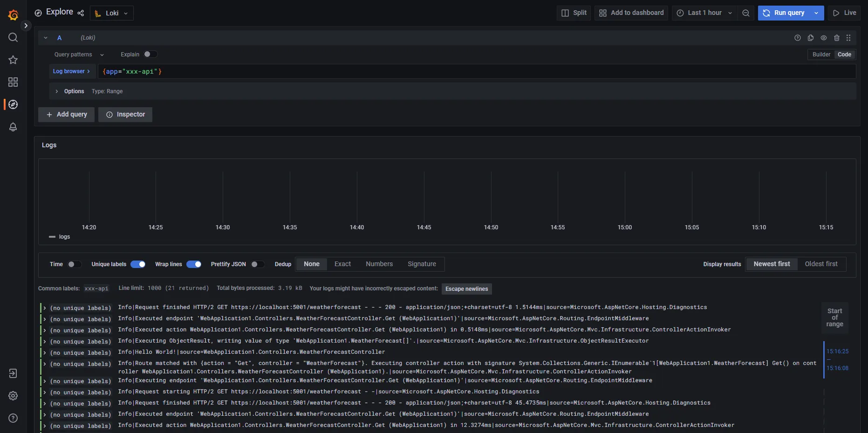Hide query A with the eye icon
The image size is (868, 433).
(x=823, y=38)
